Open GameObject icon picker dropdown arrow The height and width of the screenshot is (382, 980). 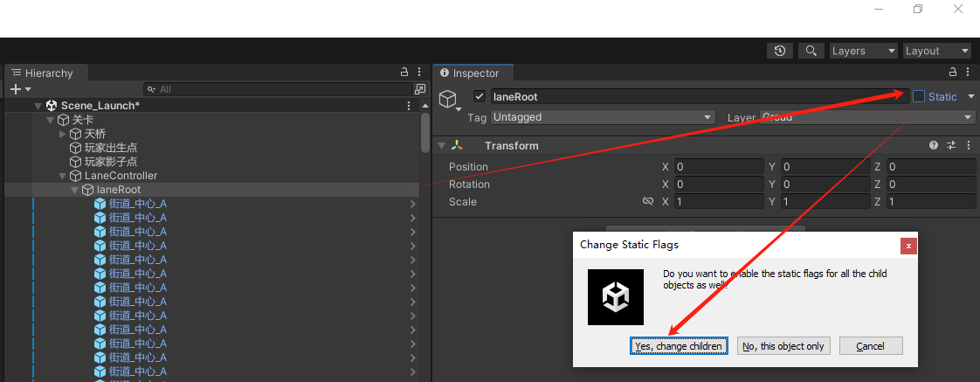click(459, 109)
